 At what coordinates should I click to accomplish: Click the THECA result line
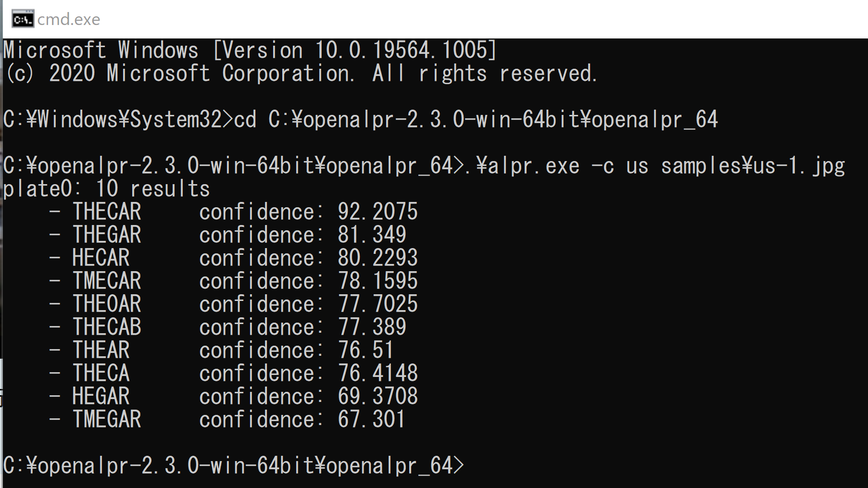[x=233, y=373]
